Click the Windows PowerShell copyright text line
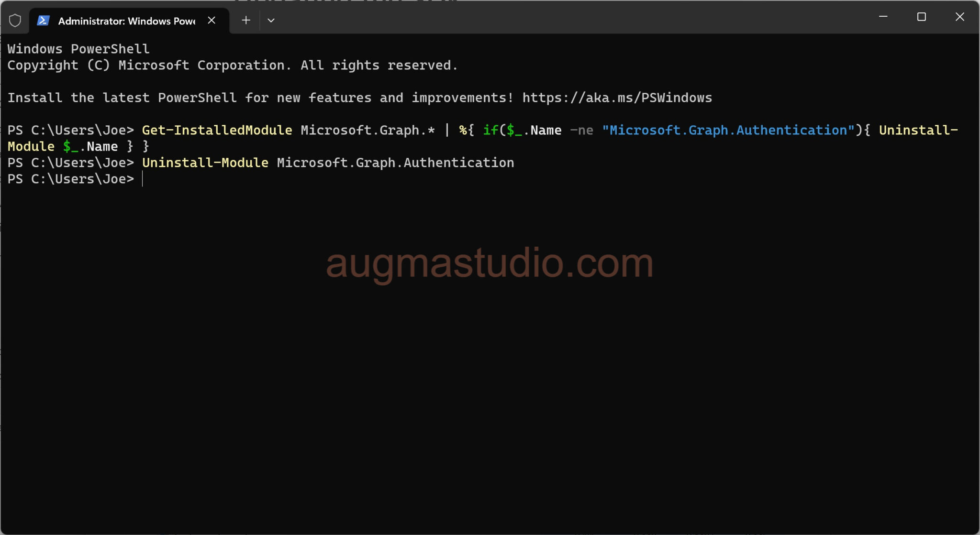 [232, 65]
